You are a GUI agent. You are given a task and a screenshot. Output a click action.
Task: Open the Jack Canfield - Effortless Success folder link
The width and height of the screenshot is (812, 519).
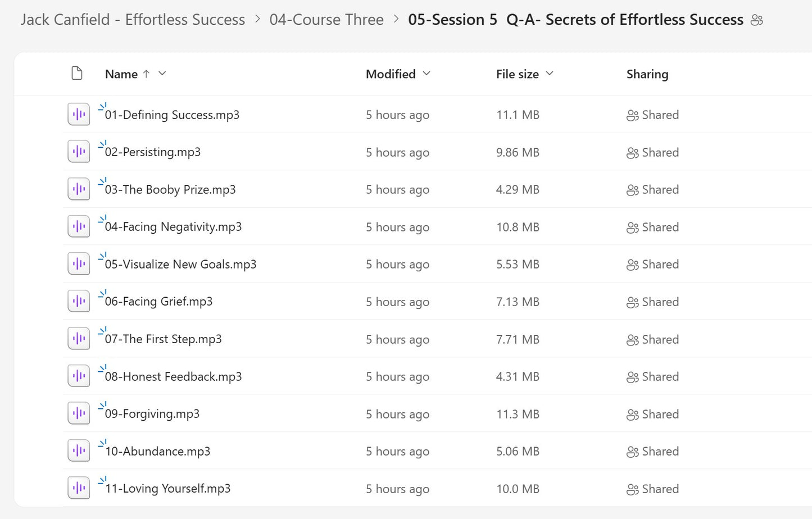click(132, 19)
